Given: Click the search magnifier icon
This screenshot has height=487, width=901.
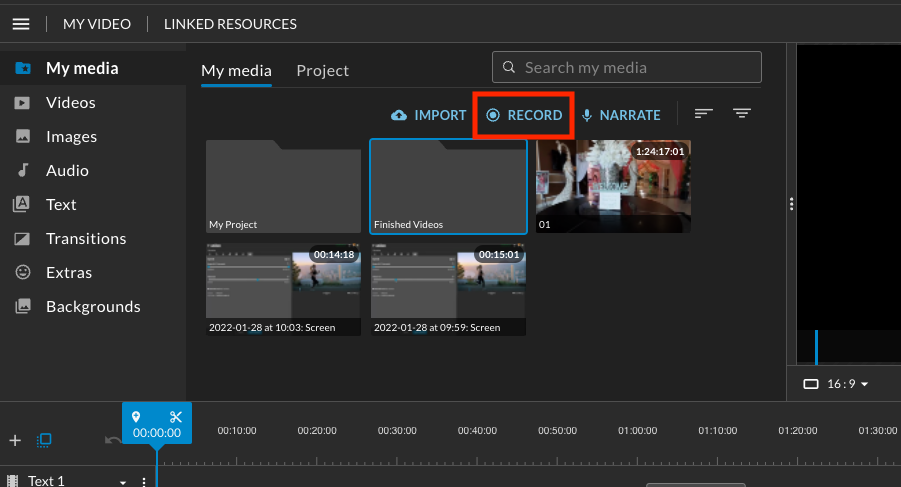Looking at the screenshot, I should click(x=509, y=67).
